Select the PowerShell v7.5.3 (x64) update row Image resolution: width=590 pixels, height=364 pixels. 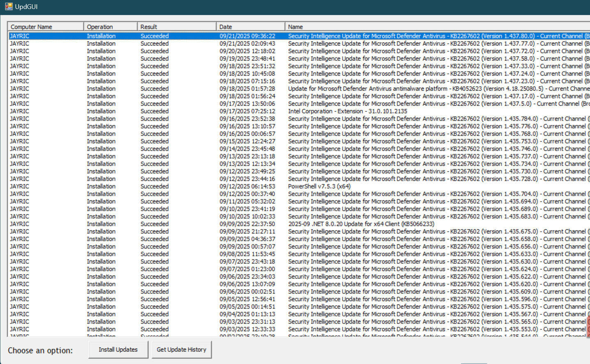pyautogui.click(x=319, y=187)
